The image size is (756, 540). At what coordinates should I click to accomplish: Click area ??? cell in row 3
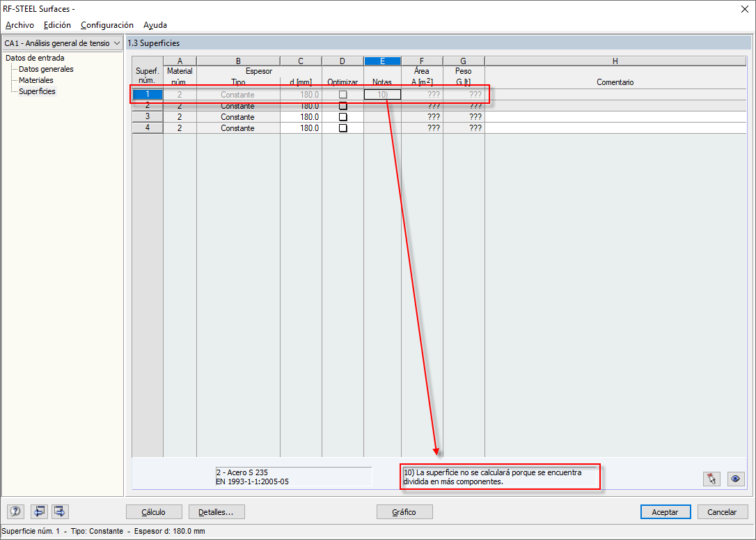[422, 117]
